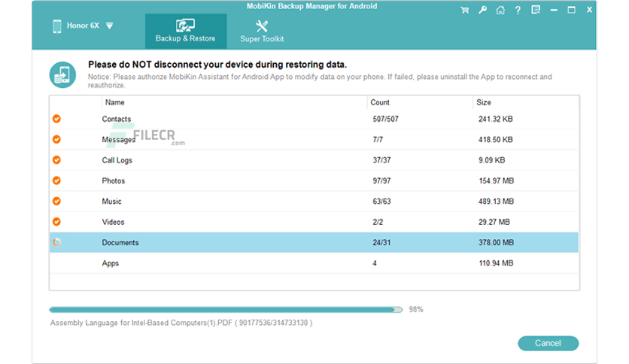This screenshot has height=364, width=629.
Task: Switch to the Backup & Restore tab
Action: [x=186, y=32]
